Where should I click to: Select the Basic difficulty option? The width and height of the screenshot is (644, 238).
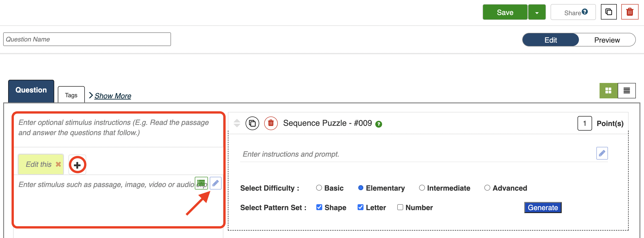coord(319,188)
